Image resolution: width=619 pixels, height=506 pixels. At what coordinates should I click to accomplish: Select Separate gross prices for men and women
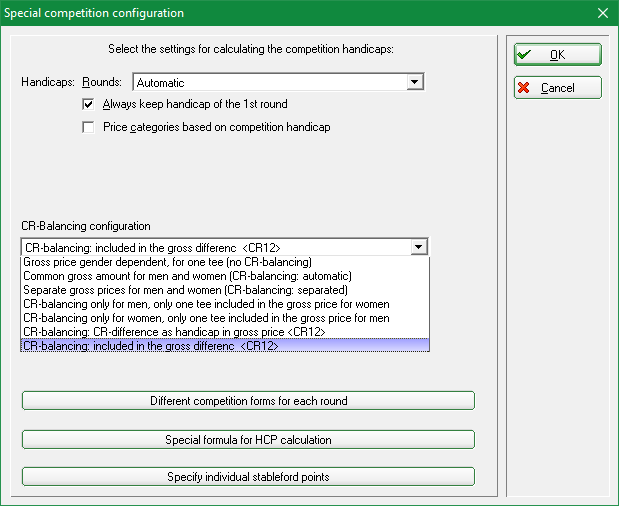225,290
